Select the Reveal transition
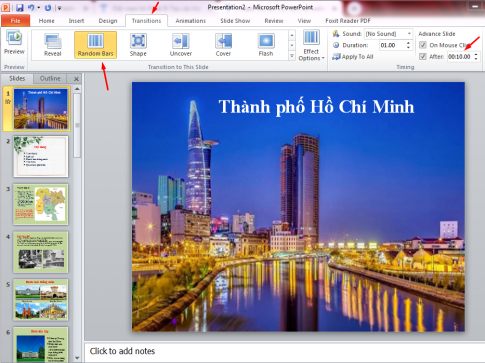This screenshot has height=363, width=485. click(x=53, y=45)
